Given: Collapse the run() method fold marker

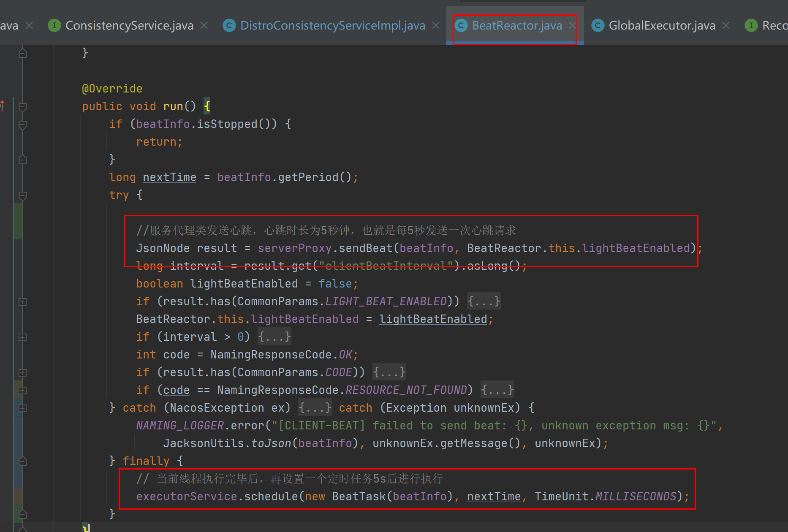Looking at the screenshot, I should 23,107.
